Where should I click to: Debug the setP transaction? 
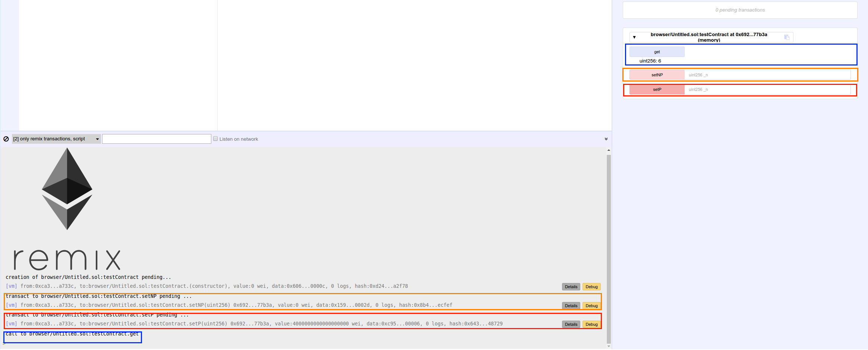(591, 324)
